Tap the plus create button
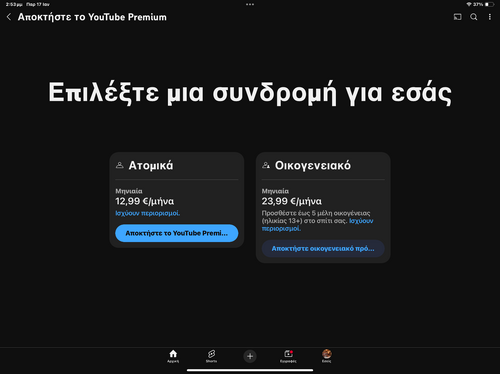The width and height of the screenshot is (500, 374). (250, 356)
